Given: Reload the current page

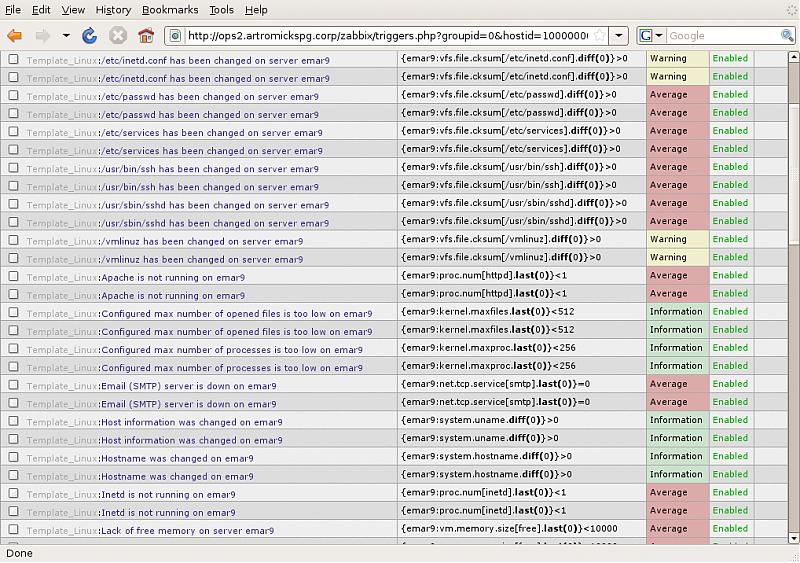Looking at the screenshot, I should (90, 35).
